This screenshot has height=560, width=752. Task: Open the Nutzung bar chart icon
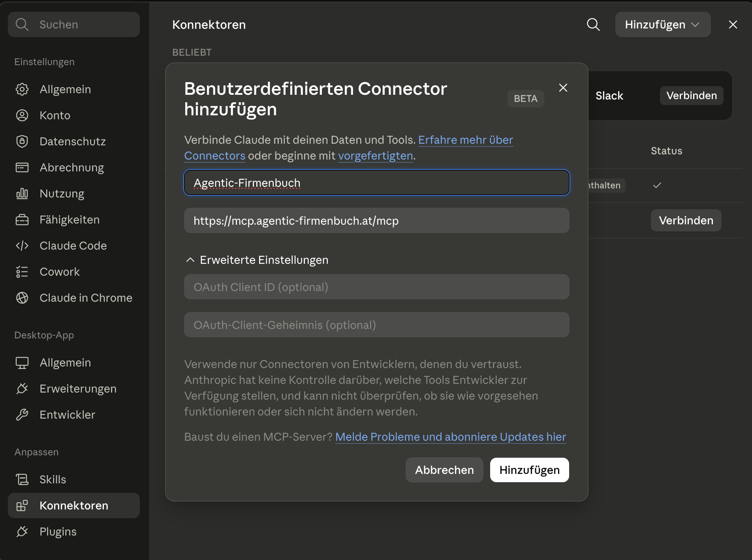coord(22,194)
